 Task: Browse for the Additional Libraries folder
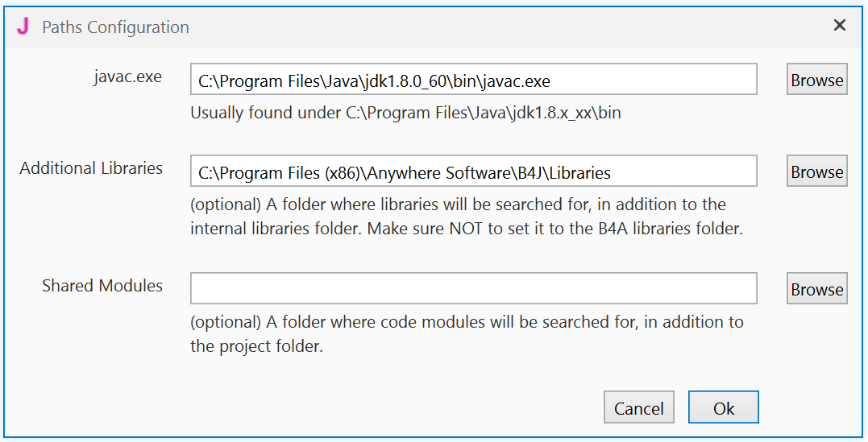tap(816, 171)
